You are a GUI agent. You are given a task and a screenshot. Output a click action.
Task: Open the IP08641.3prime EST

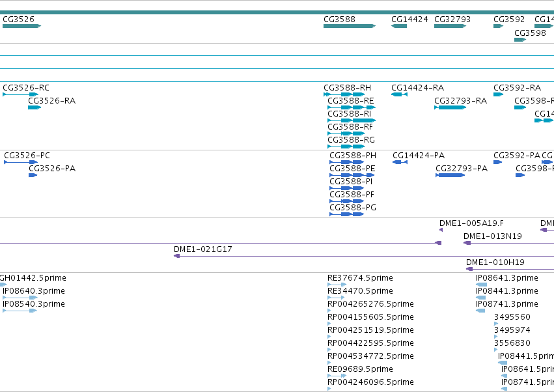[481, 285]
